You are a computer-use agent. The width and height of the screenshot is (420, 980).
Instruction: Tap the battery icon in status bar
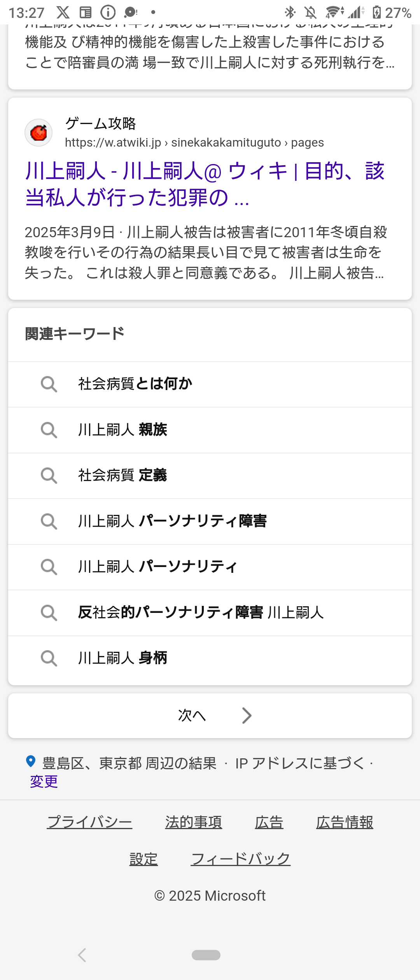pyautogui.click(x=376, y=13)
